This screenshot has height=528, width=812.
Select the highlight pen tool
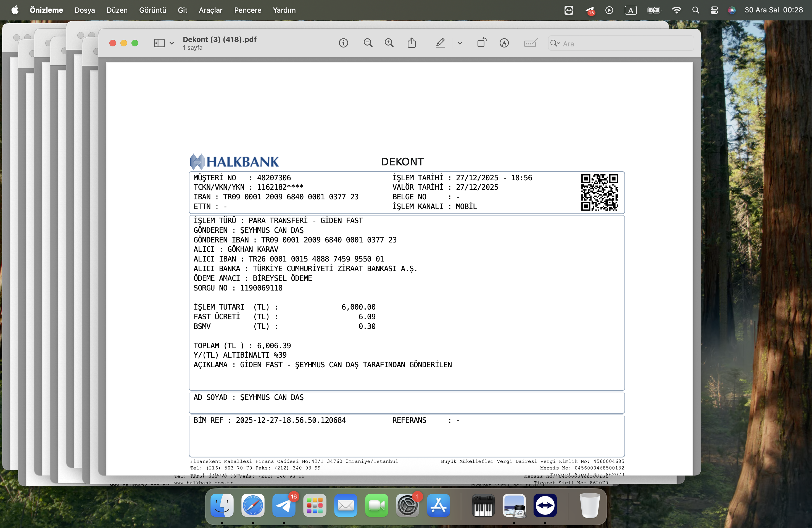click(441, 43)
